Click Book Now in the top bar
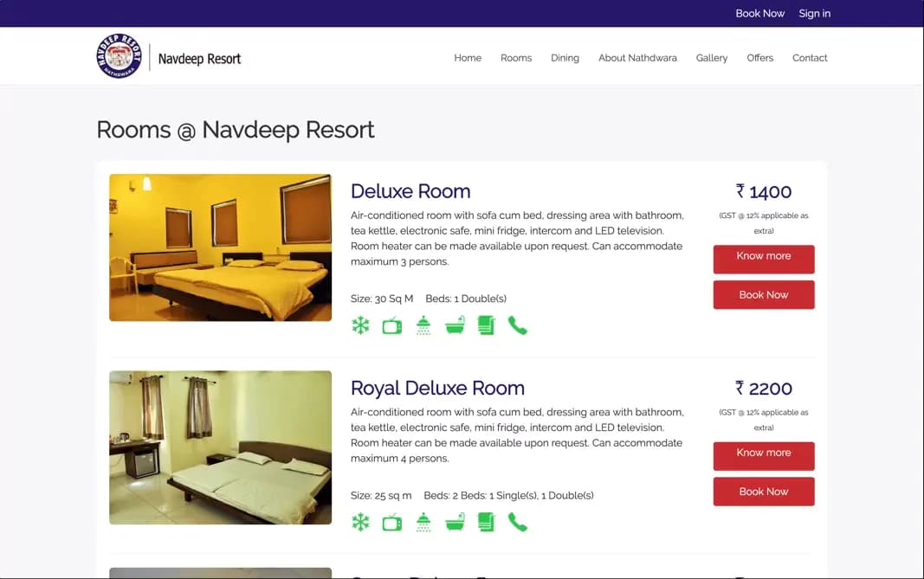The image size is (924, 579). click(x=760, y=14)
